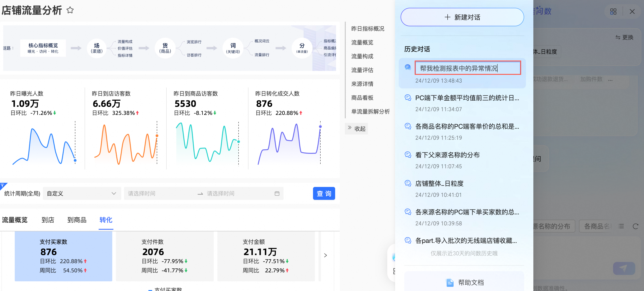Click the plus icon in 新建对话
Image resolution: width=644 pixels, height=291 pixels.
coord(447,17)
